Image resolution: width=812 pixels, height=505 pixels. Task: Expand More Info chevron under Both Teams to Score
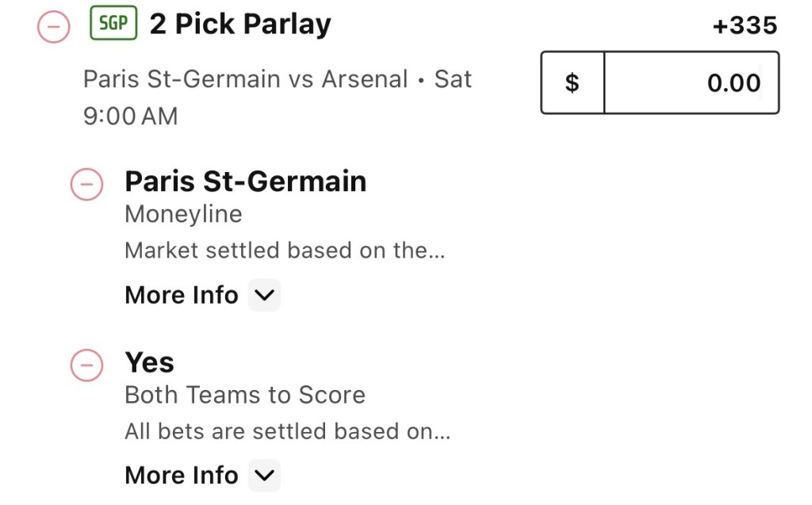[265, 475]
